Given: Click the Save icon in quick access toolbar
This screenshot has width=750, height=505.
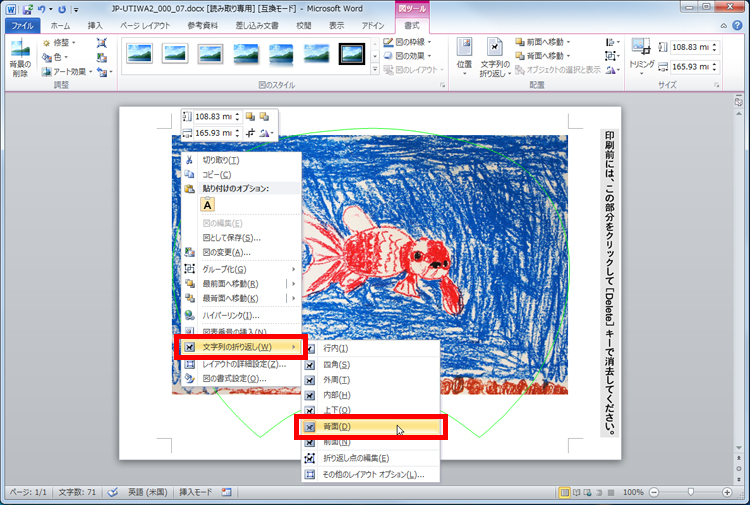Looking at the screenshot, I should [27, 9].
